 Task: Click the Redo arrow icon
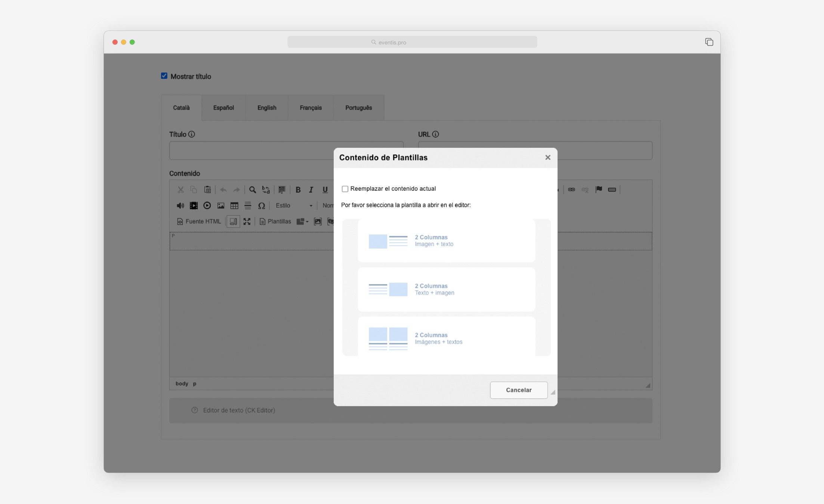237,190
